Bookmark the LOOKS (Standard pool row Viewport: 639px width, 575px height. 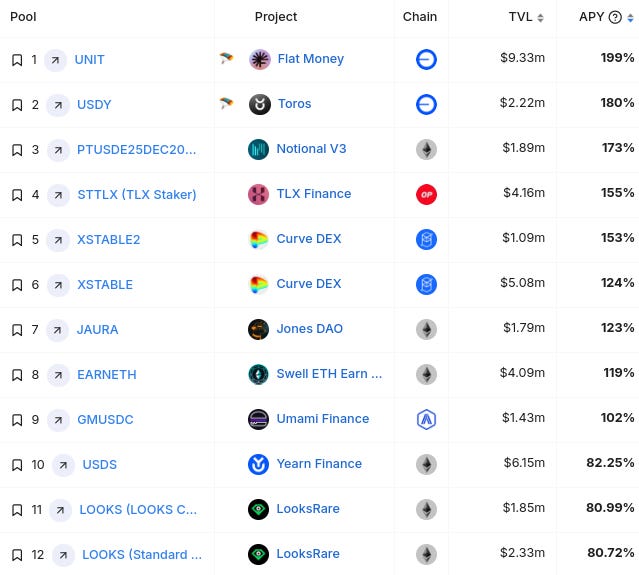coord(17,555)
